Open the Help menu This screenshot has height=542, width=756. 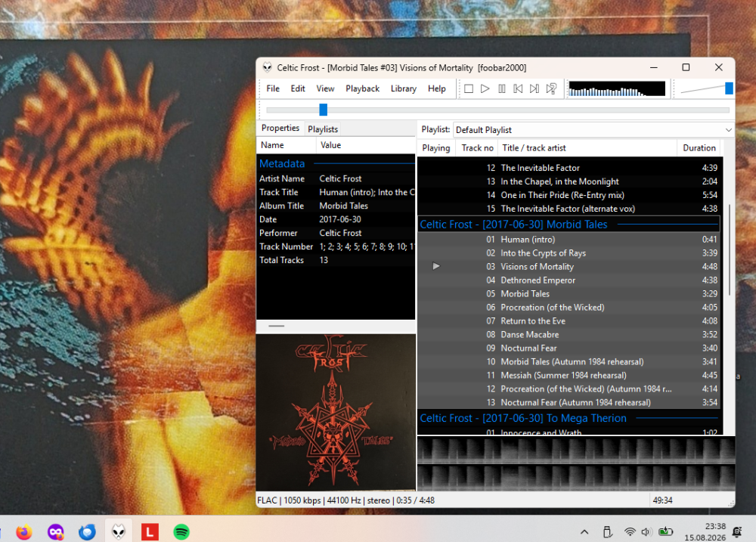click(x=437, y=88)
